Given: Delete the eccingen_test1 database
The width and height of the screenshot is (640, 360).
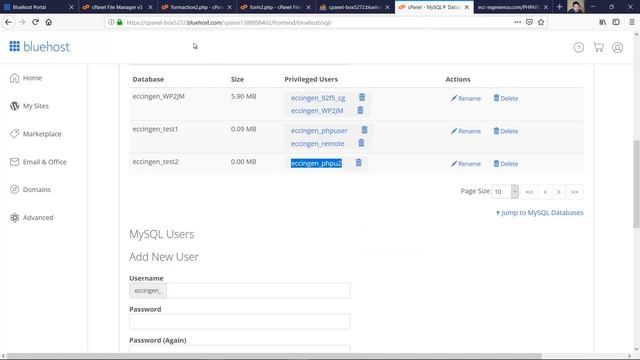Looking at the screenshot, I should (x=506, y=131).
